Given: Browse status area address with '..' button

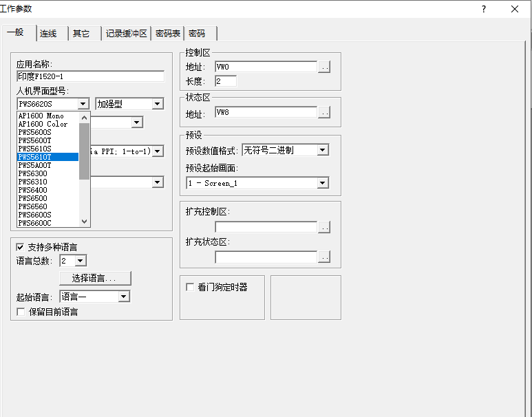Looking at the screenshot, I should (324, 113).
